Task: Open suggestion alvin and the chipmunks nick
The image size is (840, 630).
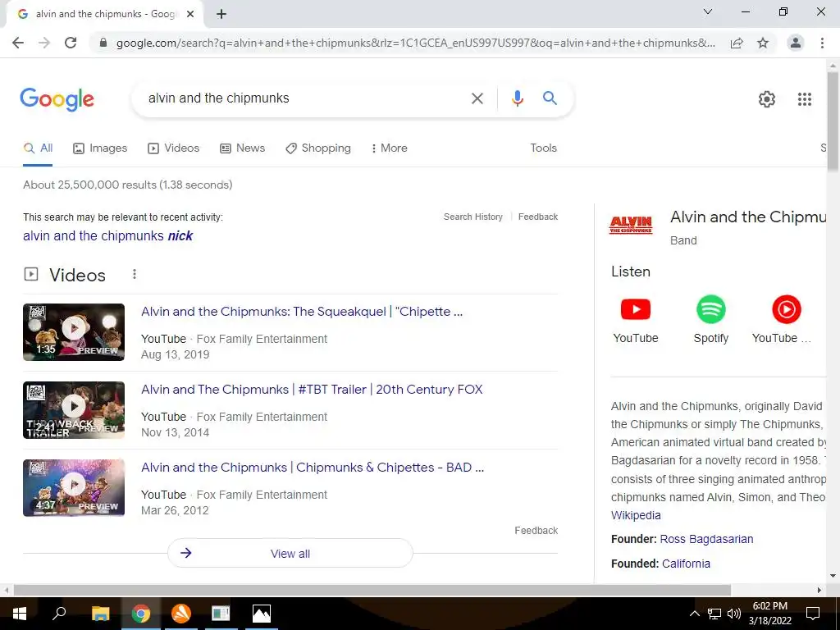Action: tap(107, 235)
